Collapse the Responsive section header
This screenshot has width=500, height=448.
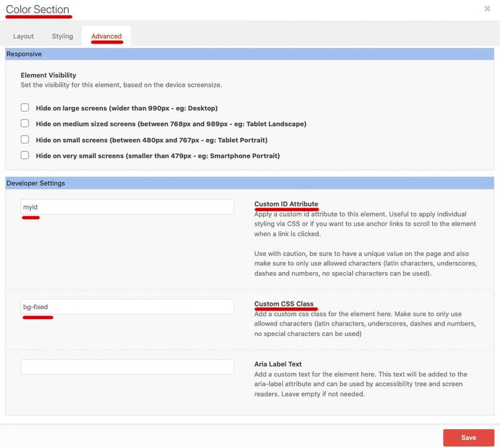(x=250, y=54)
